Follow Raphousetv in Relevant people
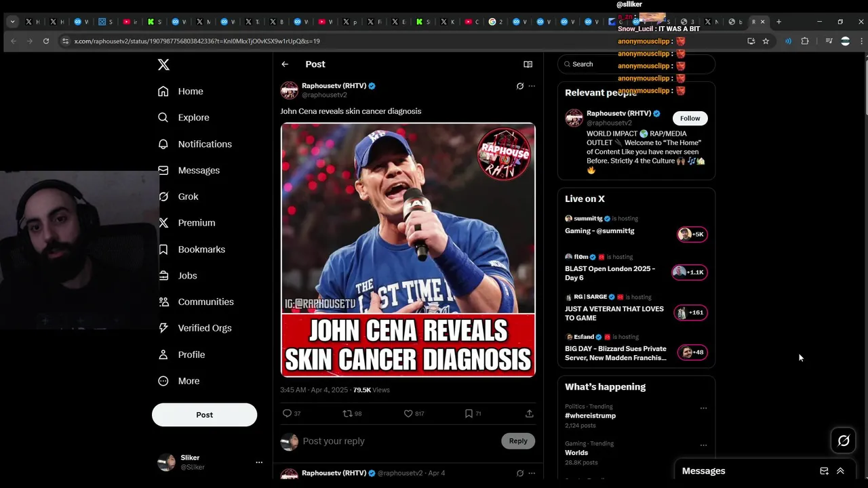 click(690, 119)
